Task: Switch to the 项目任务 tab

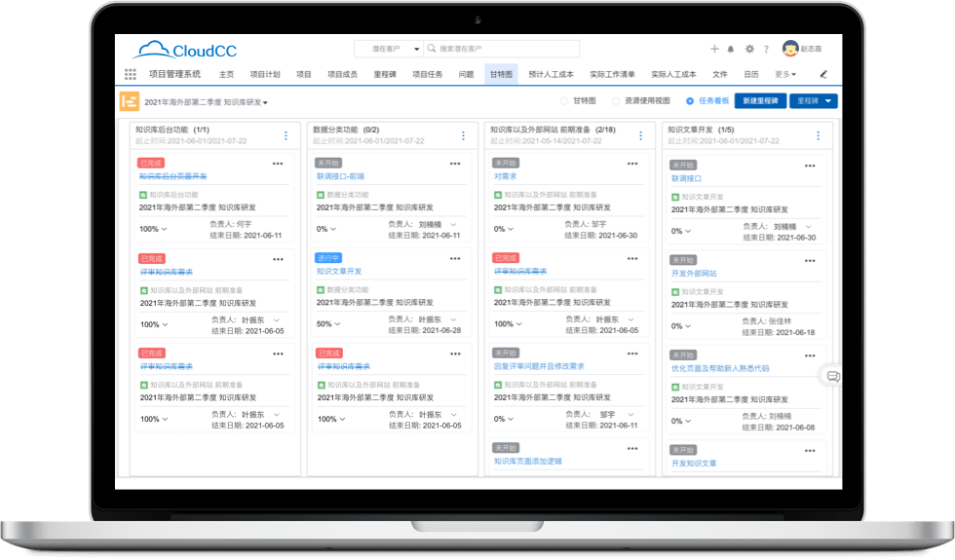Action: [427, 74]
